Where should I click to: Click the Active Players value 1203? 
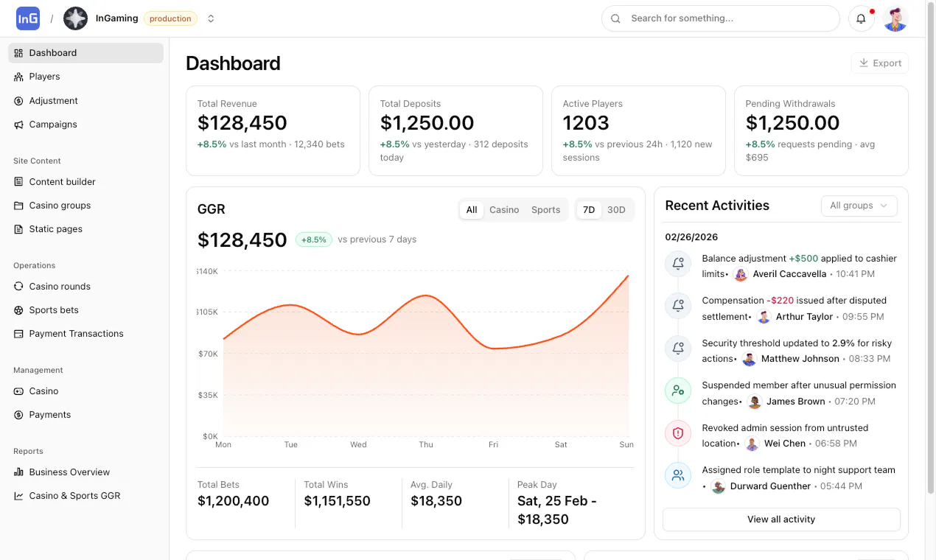click(586, 123)
